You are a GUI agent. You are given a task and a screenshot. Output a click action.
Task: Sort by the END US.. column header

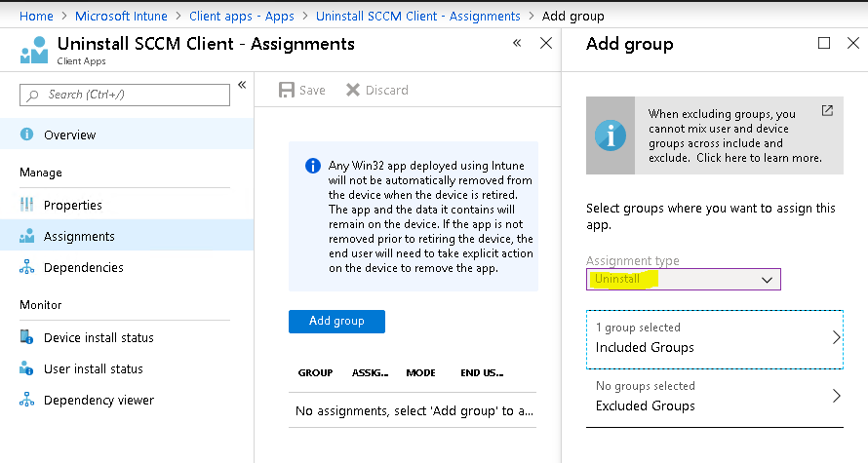pyautogui.click(x=482, y=372)
